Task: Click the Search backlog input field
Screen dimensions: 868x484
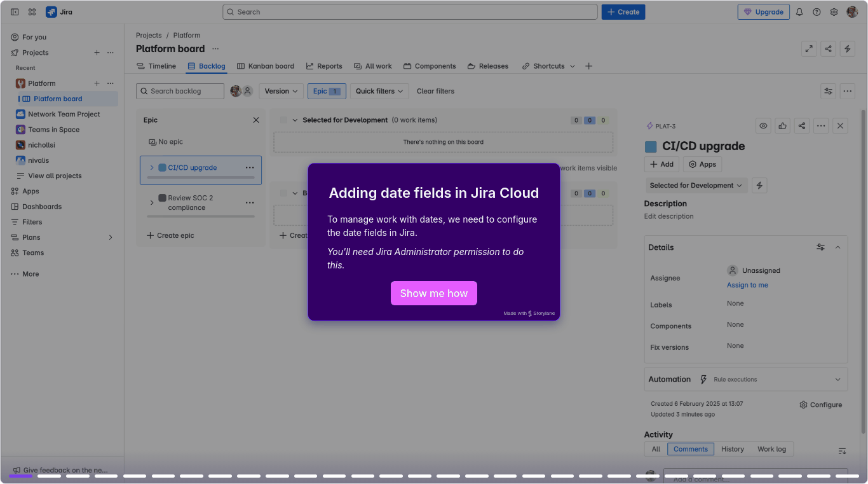Action: 180,91
